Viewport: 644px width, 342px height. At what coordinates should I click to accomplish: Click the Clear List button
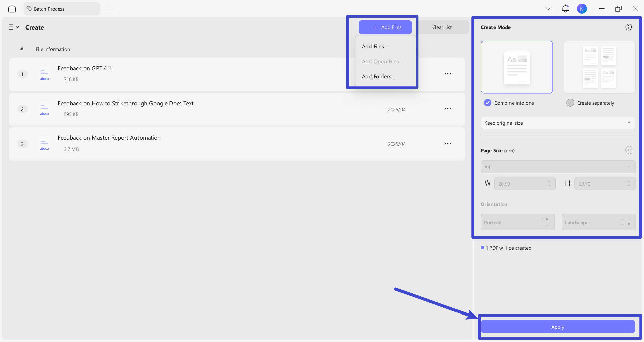[x=442, y=27]
